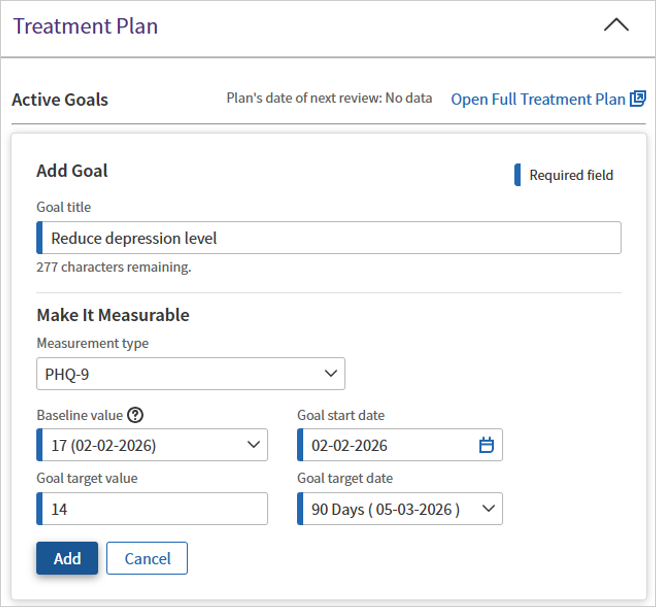The width and height of the screenshot is (656, 607).
Task: Click the Plan's date of next review text
Action: click(329, 98)
